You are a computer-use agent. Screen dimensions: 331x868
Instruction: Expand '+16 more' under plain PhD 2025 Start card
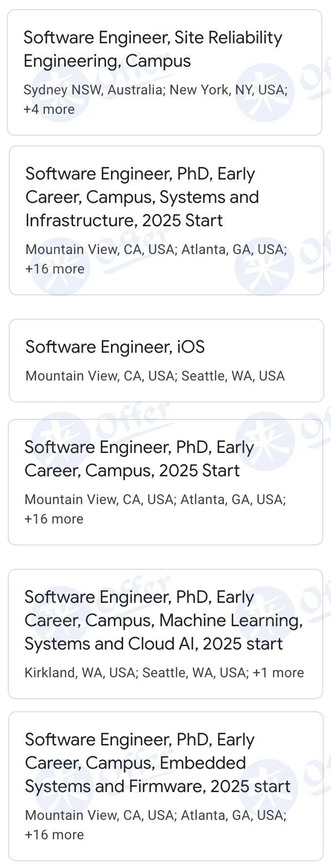tap(54, 519)
